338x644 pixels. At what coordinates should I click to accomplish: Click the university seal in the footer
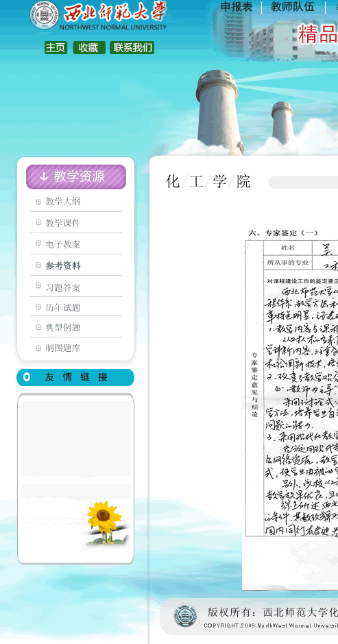185,616
